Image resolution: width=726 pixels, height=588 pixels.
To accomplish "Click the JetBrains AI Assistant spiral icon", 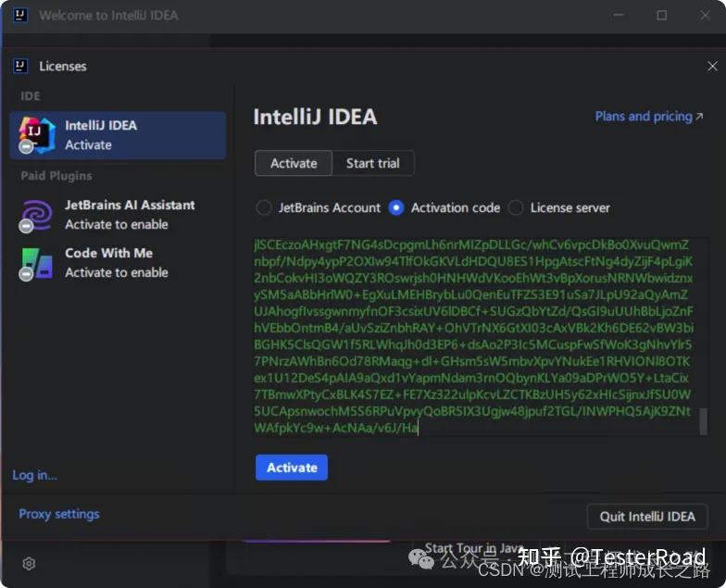I will coord(36,215).
